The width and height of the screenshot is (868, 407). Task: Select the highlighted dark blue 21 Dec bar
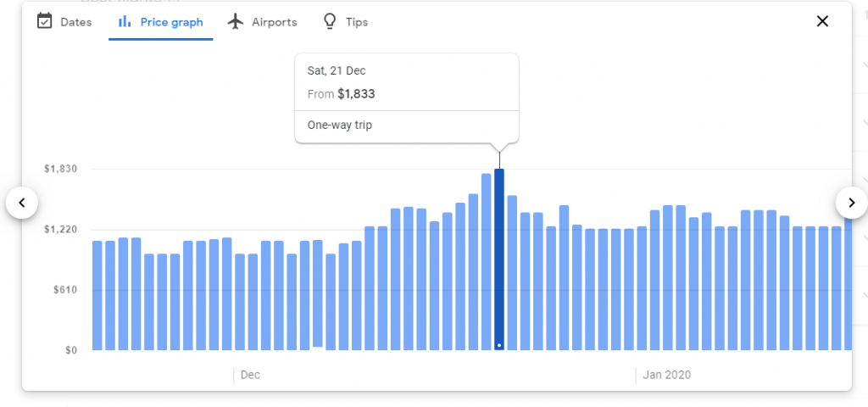coord(499,259)
